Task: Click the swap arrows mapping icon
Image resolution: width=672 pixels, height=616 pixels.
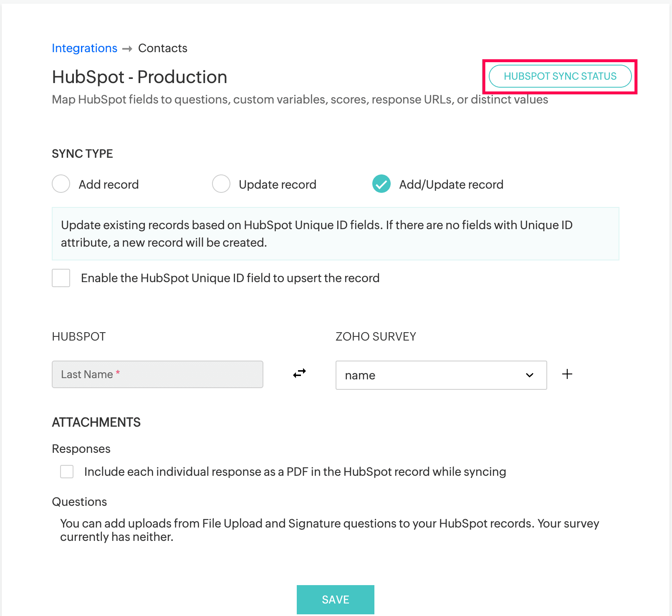Action: tap(299, 373)
